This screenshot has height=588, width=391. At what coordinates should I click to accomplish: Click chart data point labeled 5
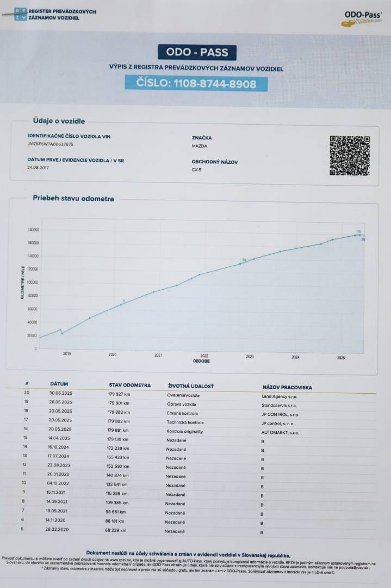pyautogui.click(x=122, y=303)
